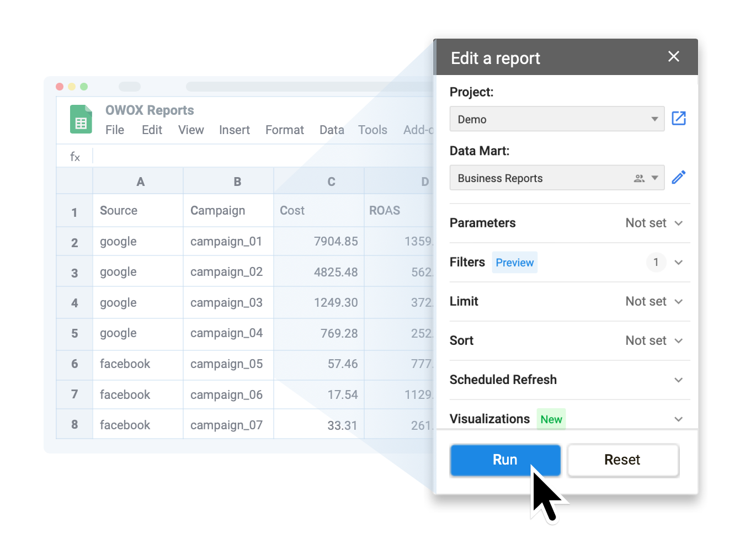756x544 pixels.
Task: Edit the Business Reports data mart
Action: 679,177
